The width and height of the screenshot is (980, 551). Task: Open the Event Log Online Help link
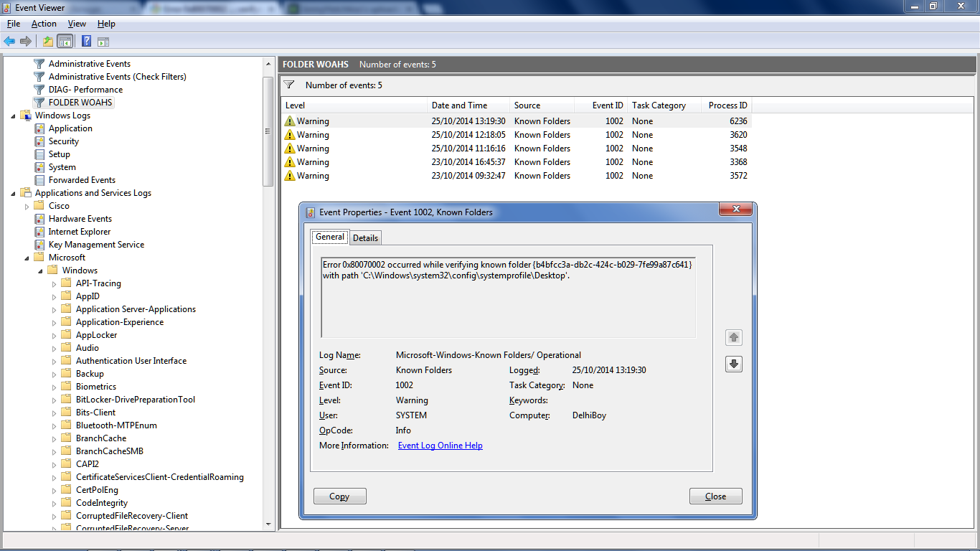(x=440, y=446)
